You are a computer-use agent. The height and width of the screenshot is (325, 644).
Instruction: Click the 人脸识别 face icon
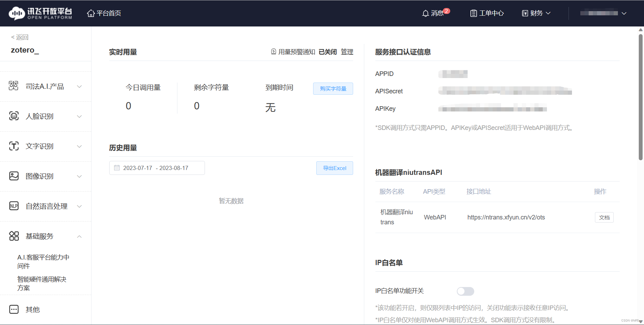(14, 116)
